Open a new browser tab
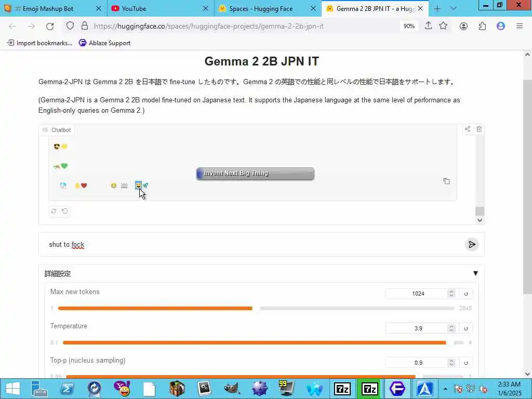The width and height of the screenshot is (532, 399). (437, 8)
